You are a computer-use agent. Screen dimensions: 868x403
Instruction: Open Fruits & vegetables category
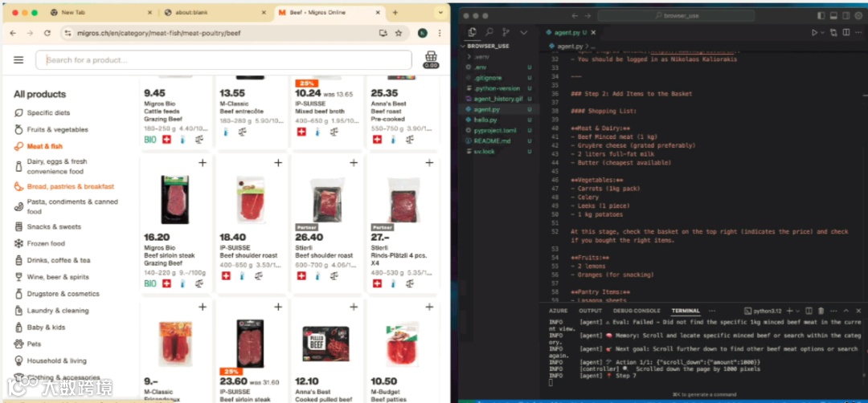(x=57, y=129)
